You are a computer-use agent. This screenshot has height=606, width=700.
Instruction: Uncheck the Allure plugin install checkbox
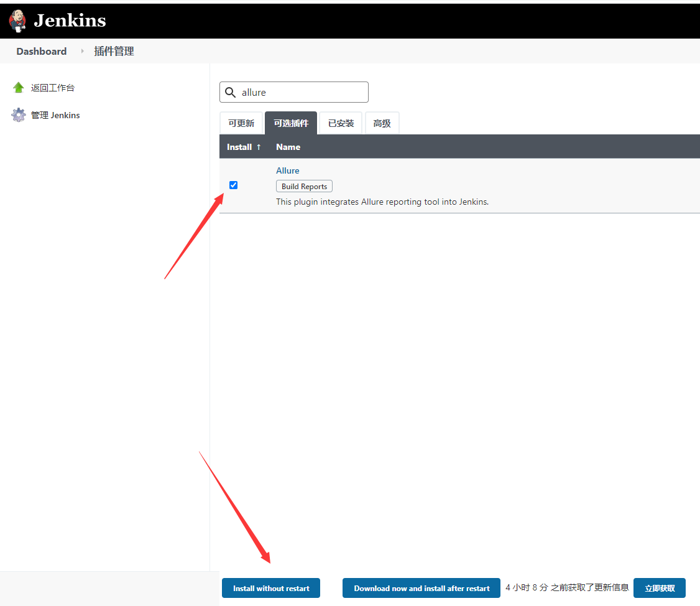pyautogui.click(x=234, y=185)
